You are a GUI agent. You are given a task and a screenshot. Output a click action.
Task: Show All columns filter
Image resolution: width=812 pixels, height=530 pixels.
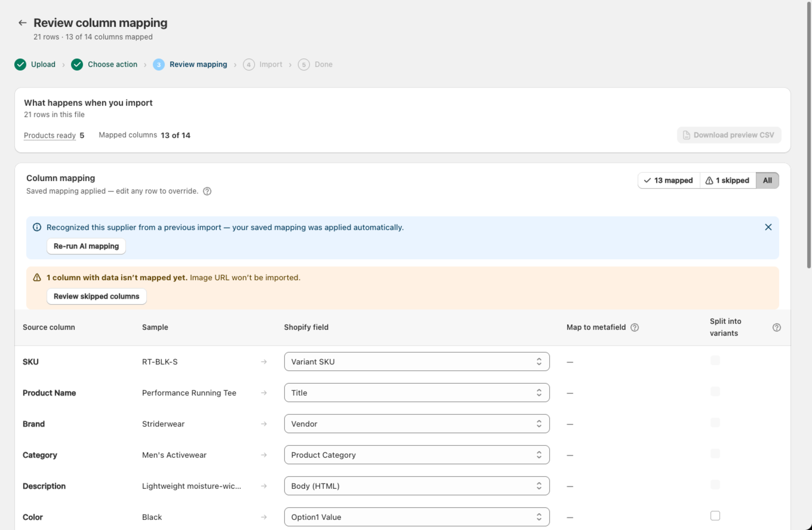[x=767, y=181]
